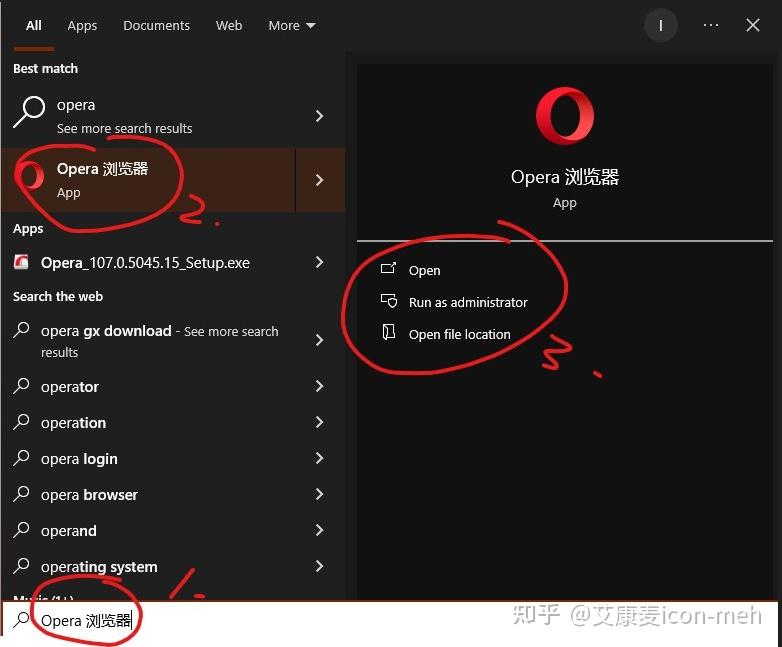782x647 pixels.
Task: Select Opera_107.0.5045.15_Setup.exe result
Action: pos(173,262)
